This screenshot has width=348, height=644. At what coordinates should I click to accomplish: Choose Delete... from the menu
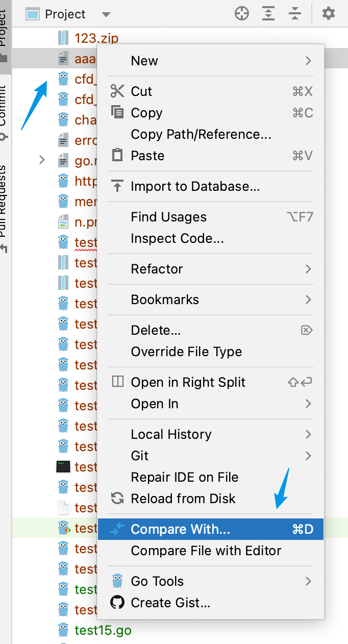point(210,330)
